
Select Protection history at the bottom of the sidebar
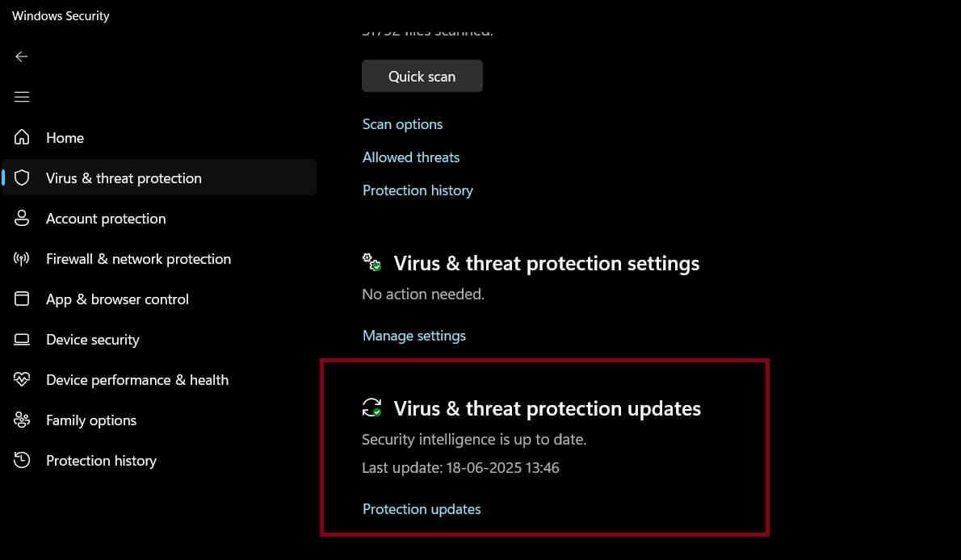coord(101,460)
